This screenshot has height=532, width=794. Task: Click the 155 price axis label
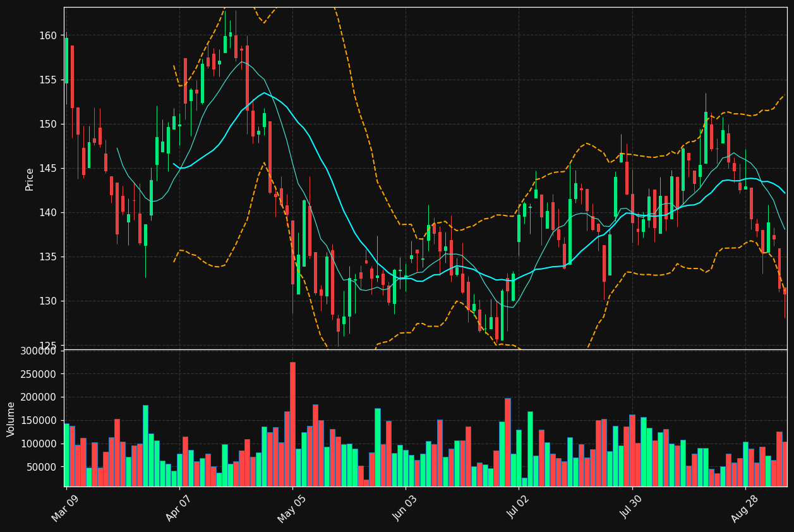47,80
